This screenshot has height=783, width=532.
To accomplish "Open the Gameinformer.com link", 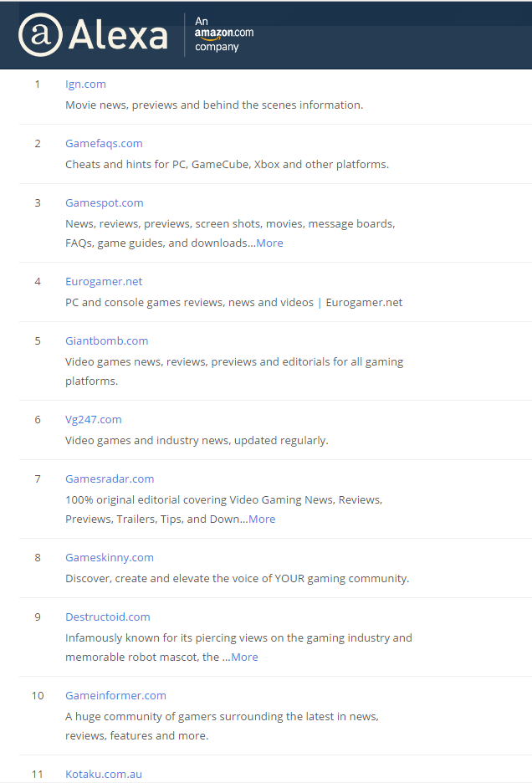I will pos(115,695).
